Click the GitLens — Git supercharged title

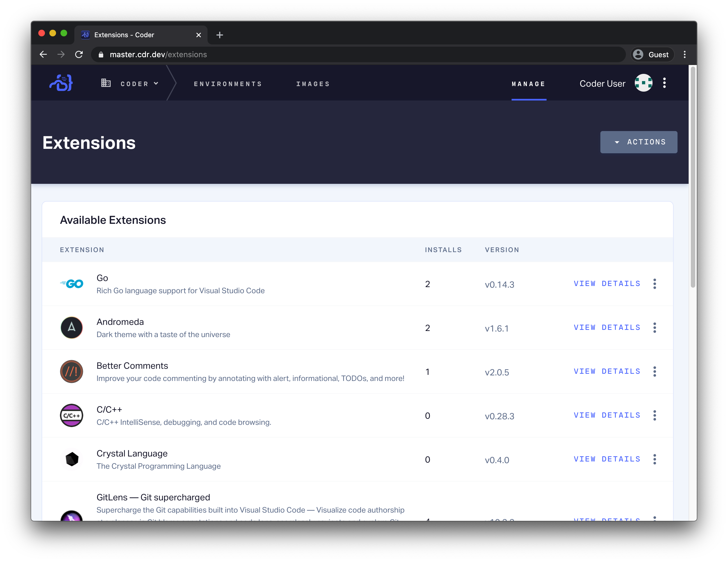tap(153, 497)
